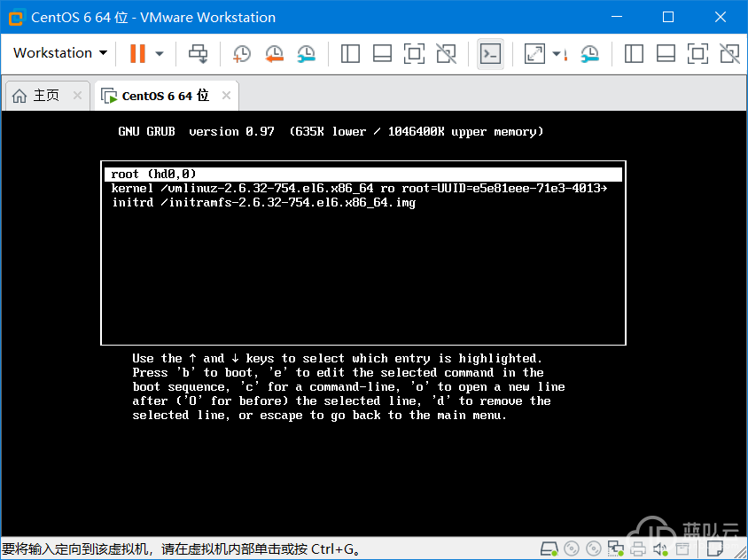The height and width of the screenshot is (560, 748).
Task: Click the hard disk device status icon
Action: click(x=549, y=548)
